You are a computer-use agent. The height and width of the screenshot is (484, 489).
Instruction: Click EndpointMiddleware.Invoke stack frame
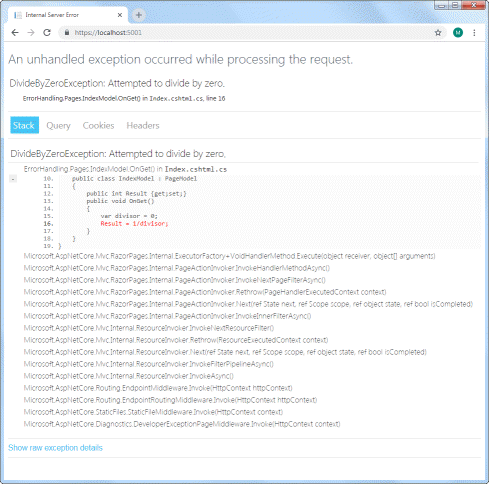(158, 388)
